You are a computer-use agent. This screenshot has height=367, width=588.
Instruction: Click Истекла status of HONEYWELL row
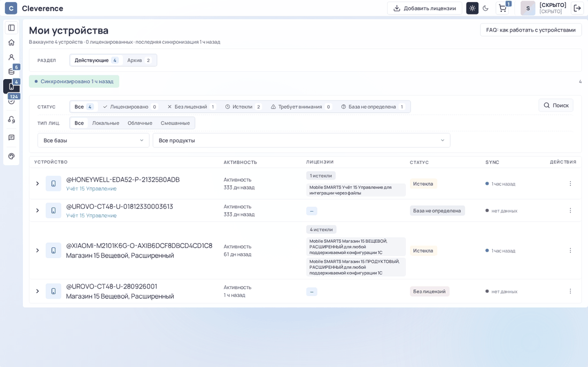(x=423, y=184)
